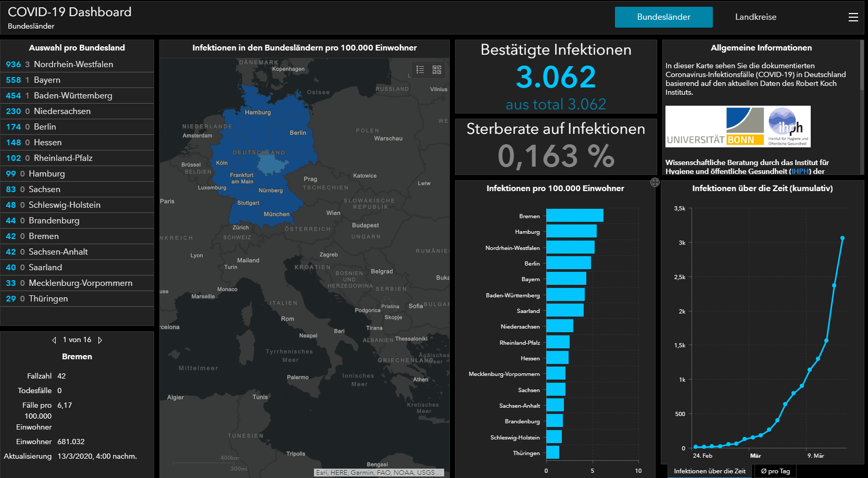This screenshot has width=868, height=478.
Task: Open the hamburger menu in the header
Action: [x=853, y=17]
